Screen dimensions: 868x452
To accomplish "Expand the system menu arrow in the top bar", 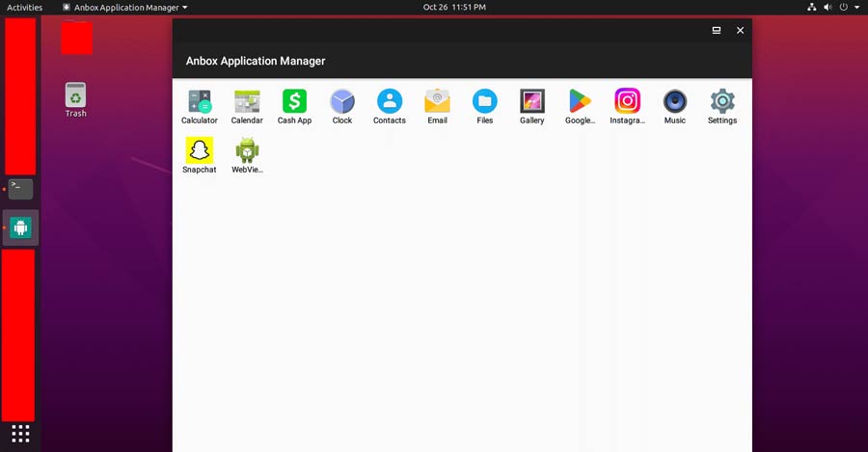I will [856, 7].
